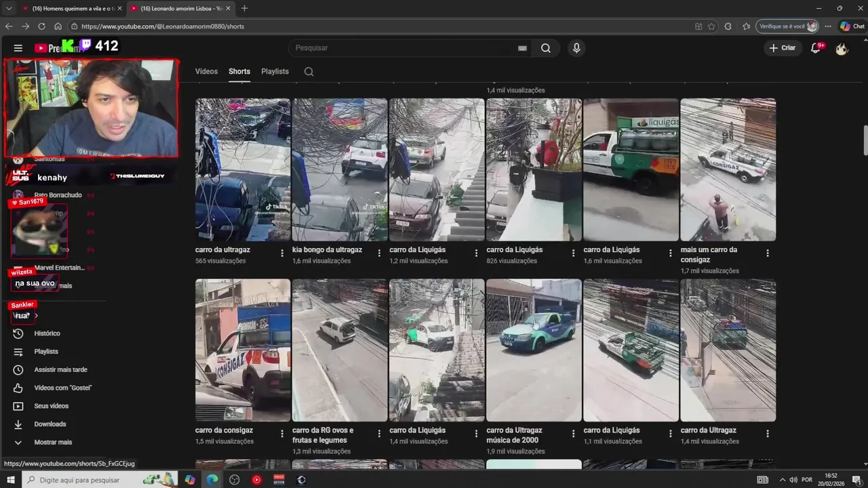This screenshot has width=868, height=488.
Task: Open the tab actions dropdown arrow
Action: coord(9,8)
